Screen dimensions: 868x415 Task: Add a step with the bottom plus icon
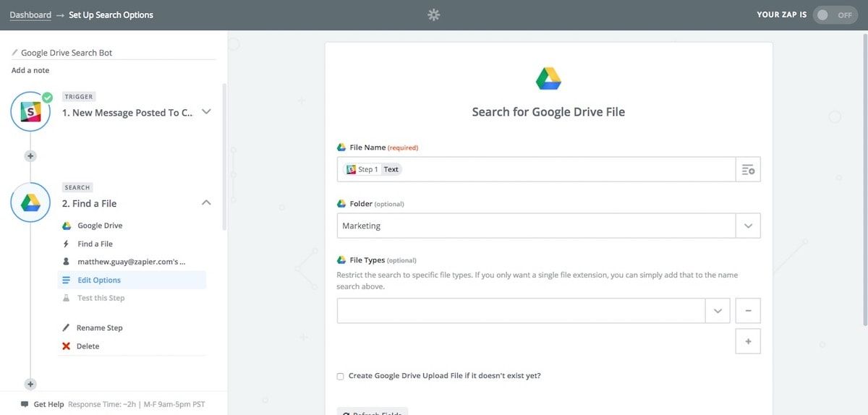30,384
